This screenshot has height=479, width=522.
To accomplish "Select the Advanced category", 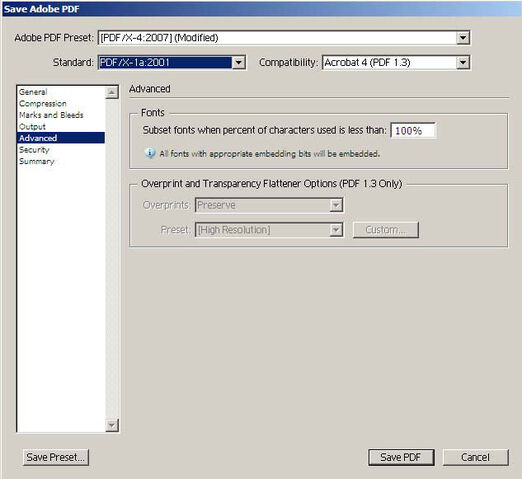I will click(x=61, y=138).
